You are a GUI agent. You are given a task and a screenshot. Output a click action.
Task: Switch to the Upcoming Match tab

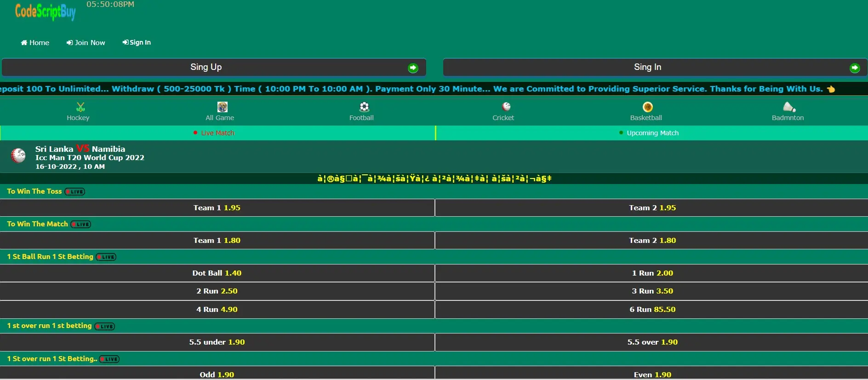pyautogui.click(x=652, y=133)
